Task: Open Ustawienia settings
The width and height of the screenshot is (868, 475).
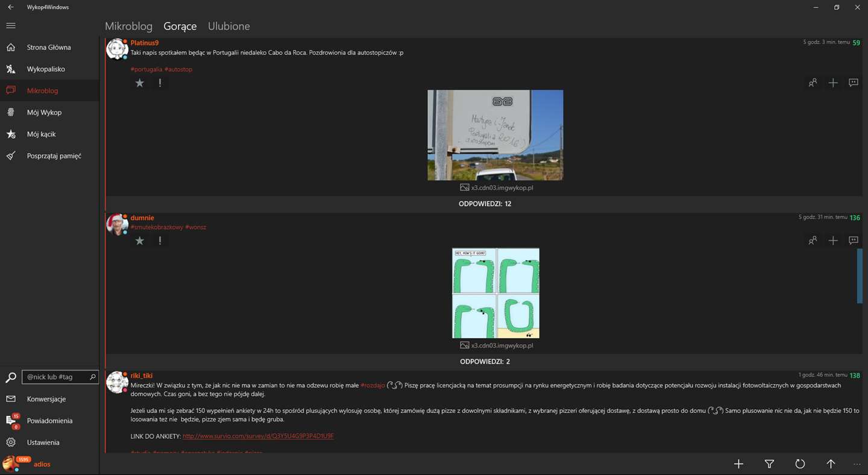Action: [49, 442]
